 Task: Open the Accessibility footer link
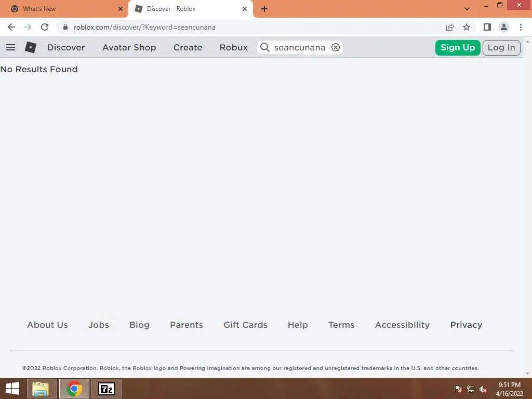(x=403, y=325)
